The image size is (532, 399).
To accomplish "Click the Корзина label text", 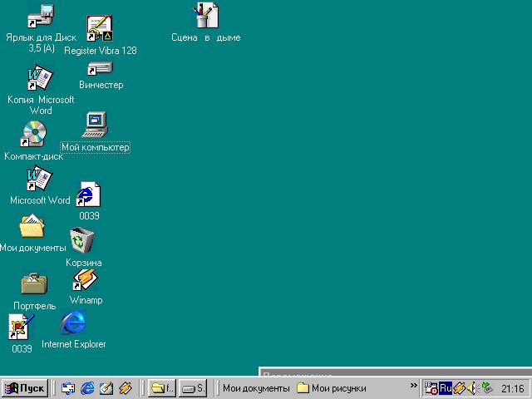I will 83,263.
